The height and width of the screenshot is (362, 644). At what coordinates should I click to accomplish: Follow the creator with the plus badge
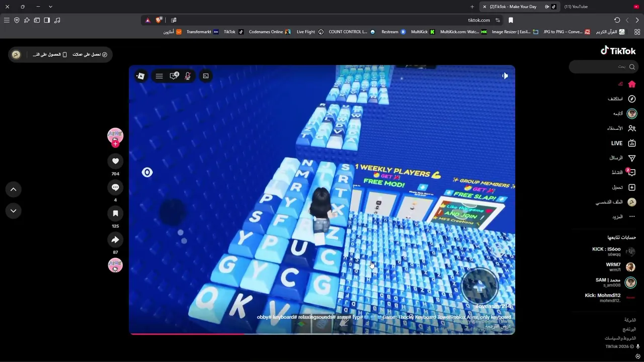point(115,144)
